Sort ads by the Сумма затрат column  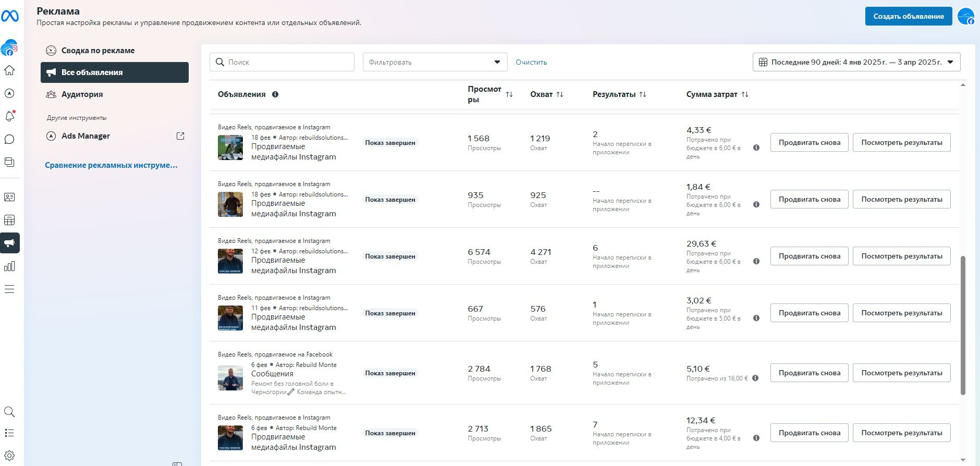745,94
